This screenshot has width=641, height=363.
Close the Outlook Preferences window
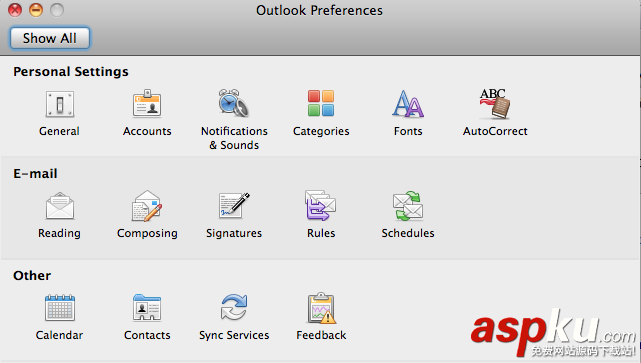tap(15, 10)
